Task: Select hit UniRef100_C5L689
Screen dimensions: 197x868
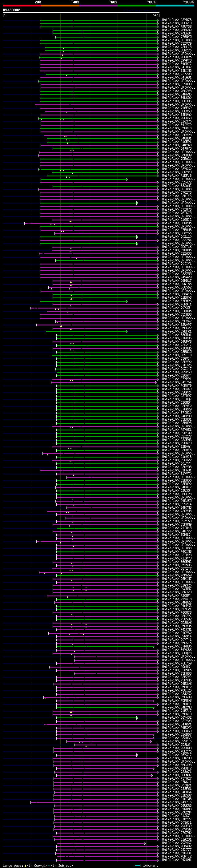Action: pyautogui.click(x=177, y=697)
